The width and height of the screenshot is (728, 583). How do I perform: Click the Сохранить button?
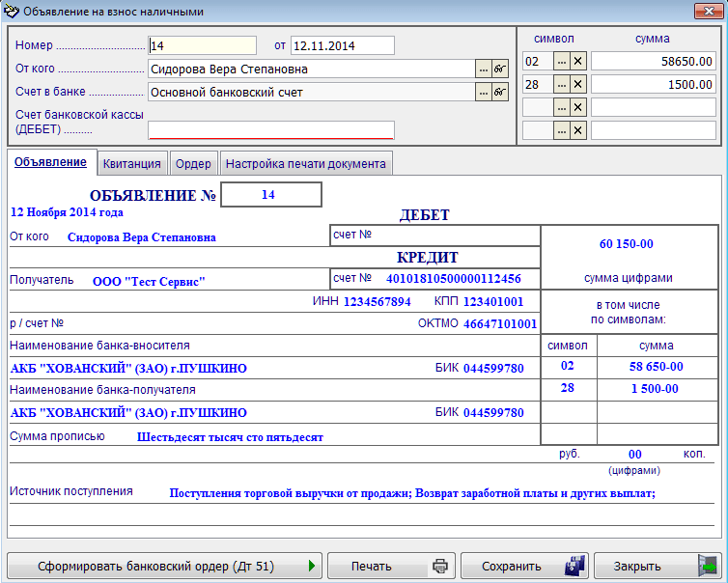coord(524,566)
